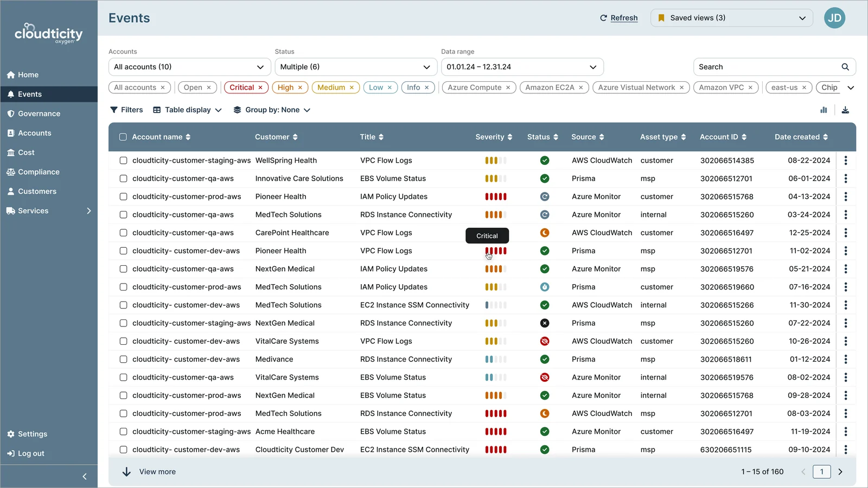Select the CarePoint Healthcare row checkbox
Screen dimensions: 868x488
click(x=123, y=233)
